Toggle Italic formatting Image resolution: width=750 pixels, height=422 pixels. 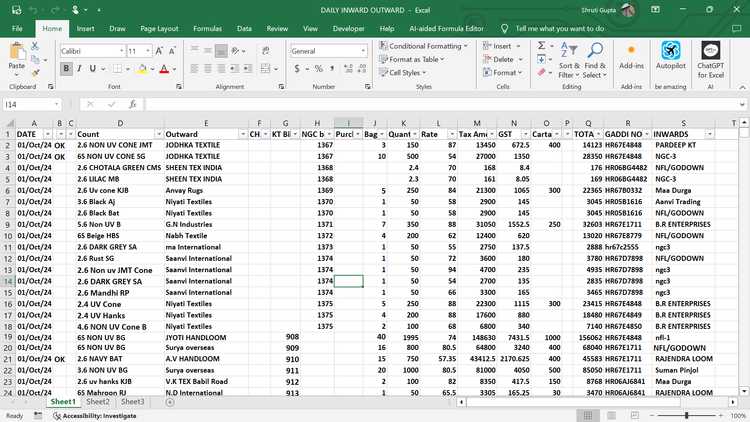point(80,68)
